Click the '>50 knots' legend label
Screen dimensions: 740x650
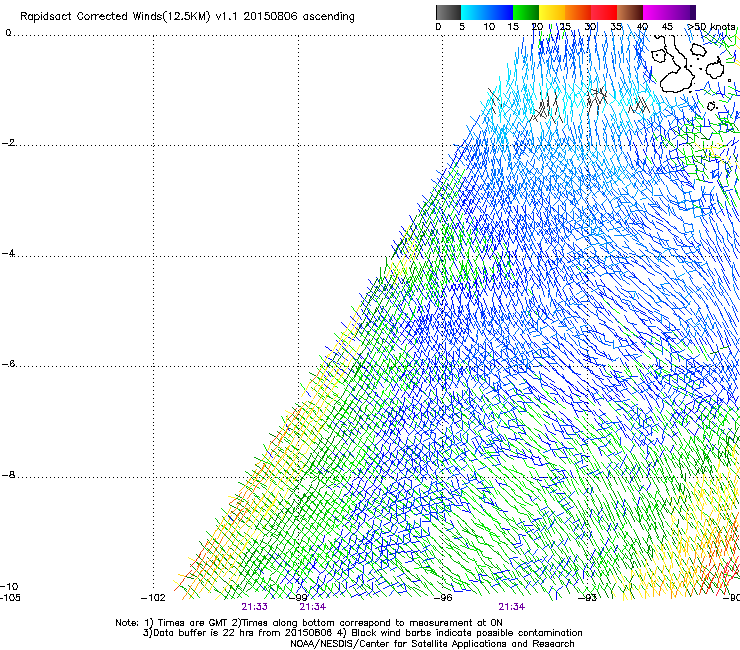point(712,27)
